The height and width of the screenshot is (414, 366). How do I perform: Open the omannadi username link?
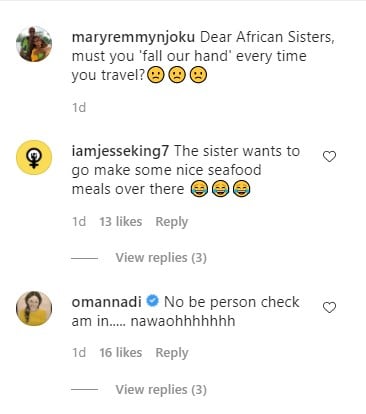coord(107,302)
